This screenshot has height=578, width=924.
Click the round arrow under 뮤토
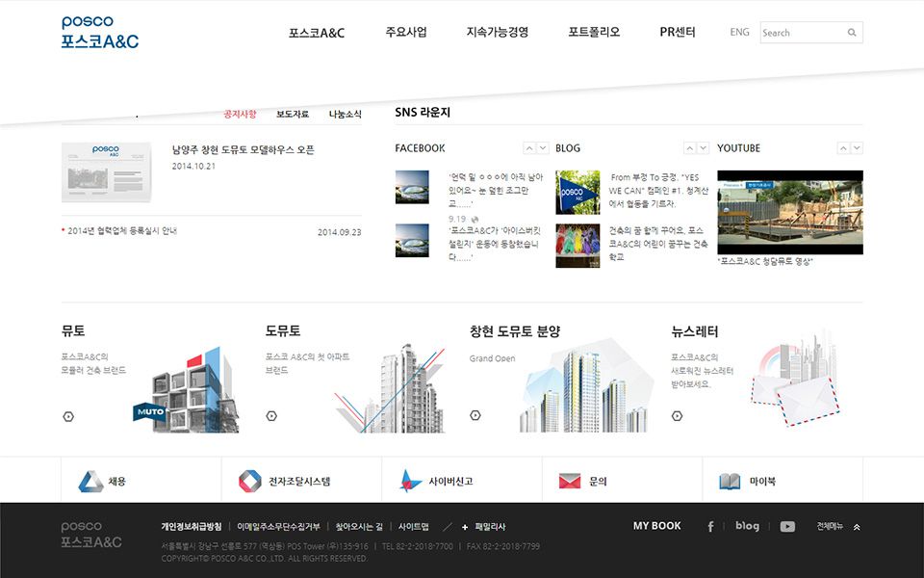[67, 416]
